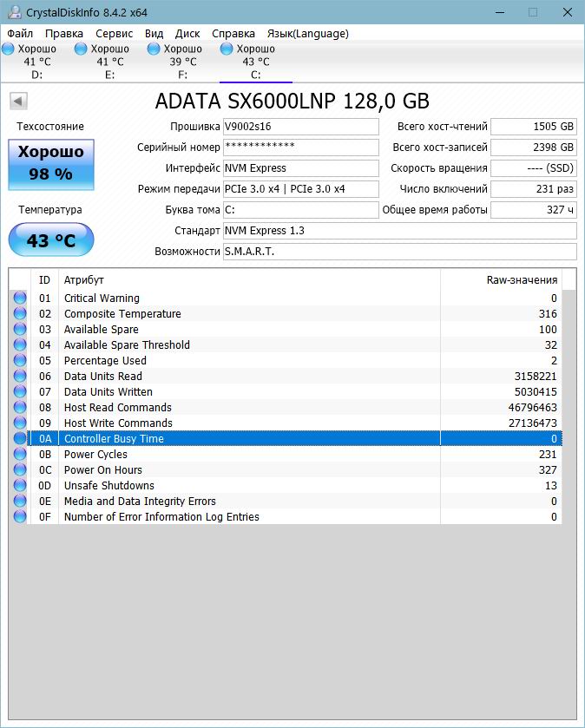Minimize the CrystalDiskInfo window
Screen dimensions: 585x728
point(500,12)
